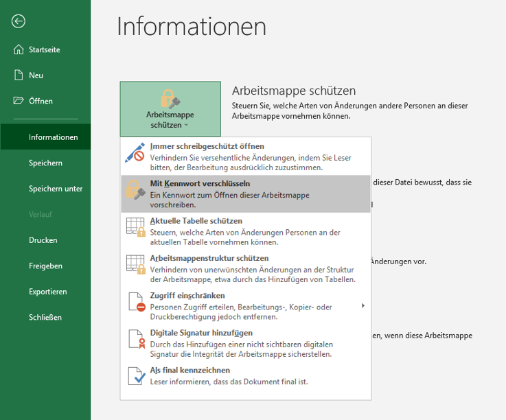Click the Startseite home icon

pos(19,49)
